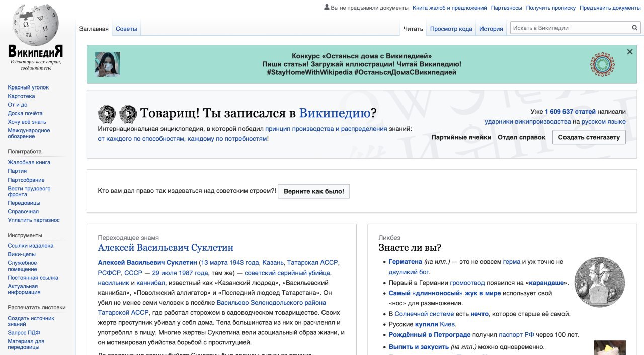Screen dimensions: 644x355
Task: Click the Wikipedia globe logo
Action: (35, 24)
